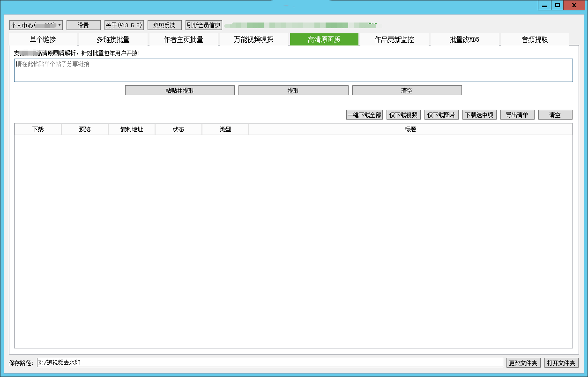Screen dimensions: 588x377
Task: Open 关于(V13.5.8) about dialog
Action: tap(124, 25)
